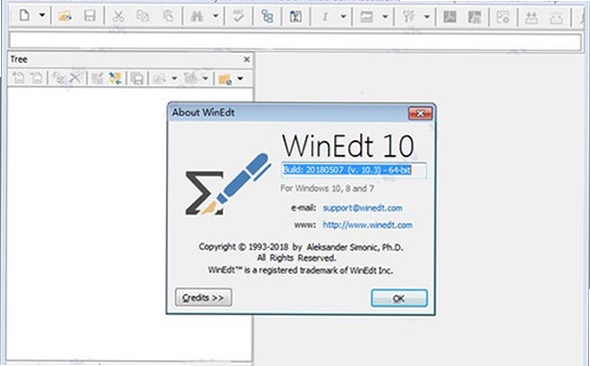This screenshot has width=590, height=366.
Task: Click the rightmost tray icon in main toolbar
Action: coord(556,17)
